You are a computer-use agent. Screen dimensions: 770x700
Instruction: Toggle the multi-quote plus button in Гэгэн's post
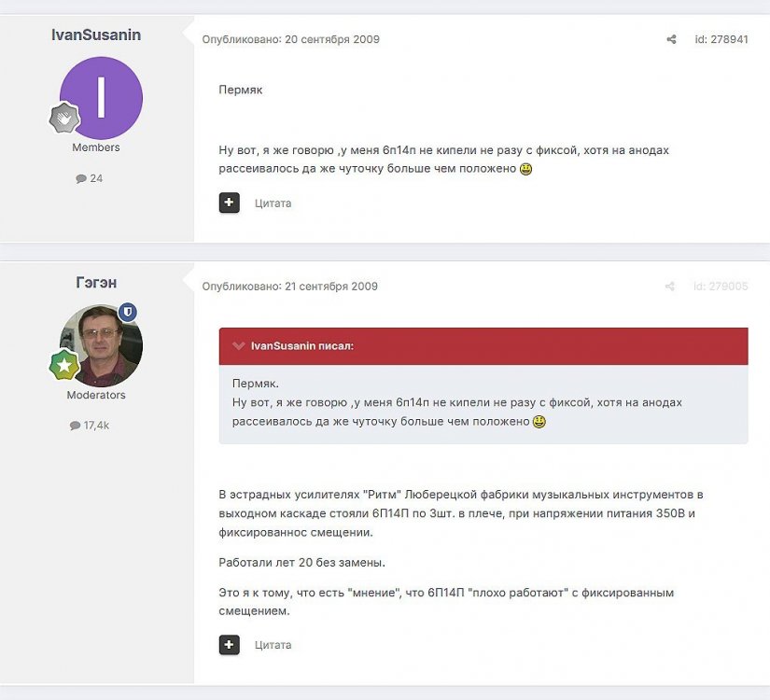[230, 645]
